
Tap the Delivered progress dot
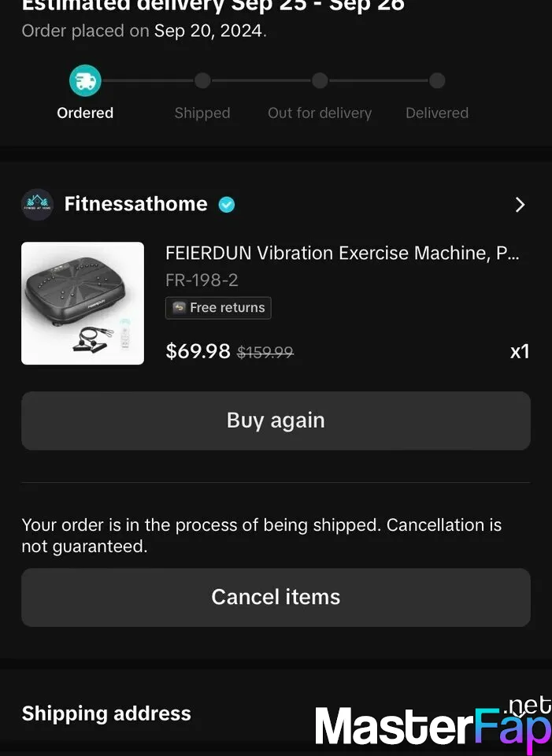click(437, 80)
